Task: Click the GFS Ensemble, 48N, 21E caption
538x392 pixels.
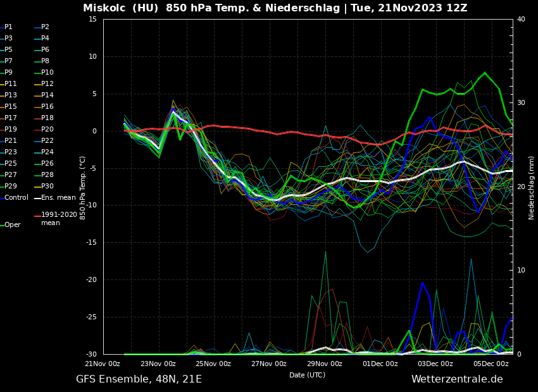Action: (x=139, y=379)
